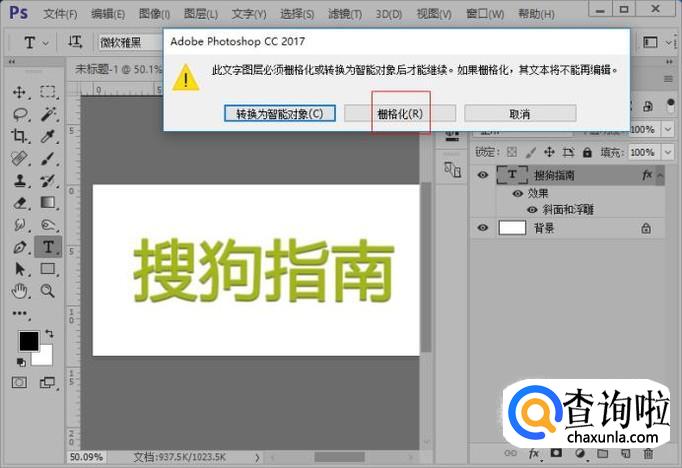Toggle lock image pixels brush icon
The image size is (682, 468).
click(x=531, y=152)
